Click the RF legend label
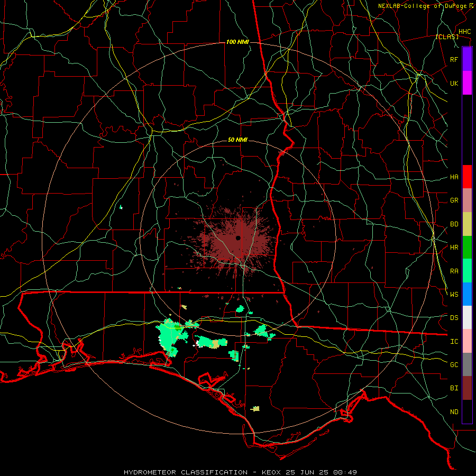476x476 pixels. (x=454, y=59)
